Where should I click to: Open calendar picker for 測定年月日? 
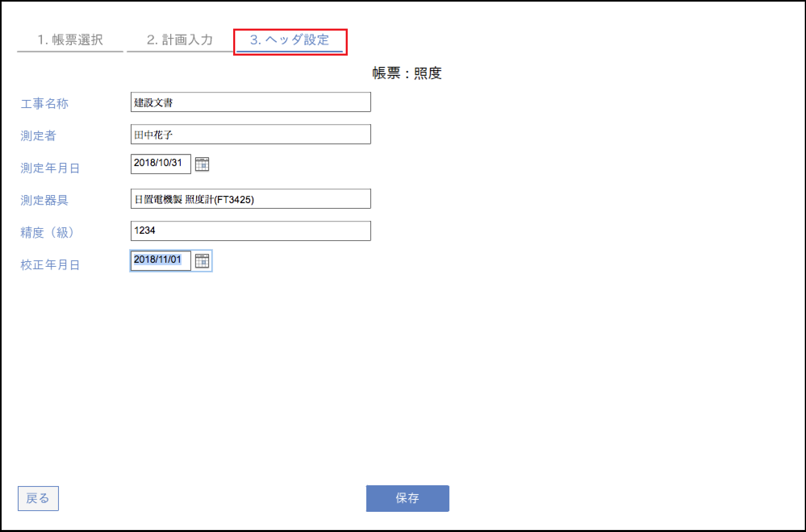(x=202, y=164)
